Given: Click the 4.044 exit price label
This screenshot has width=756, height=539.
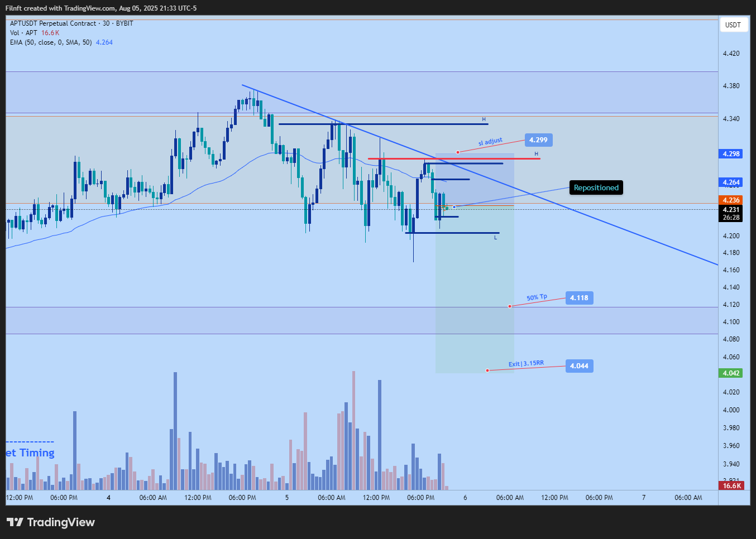Looking at the screenshot, I should tap(579, 366).
